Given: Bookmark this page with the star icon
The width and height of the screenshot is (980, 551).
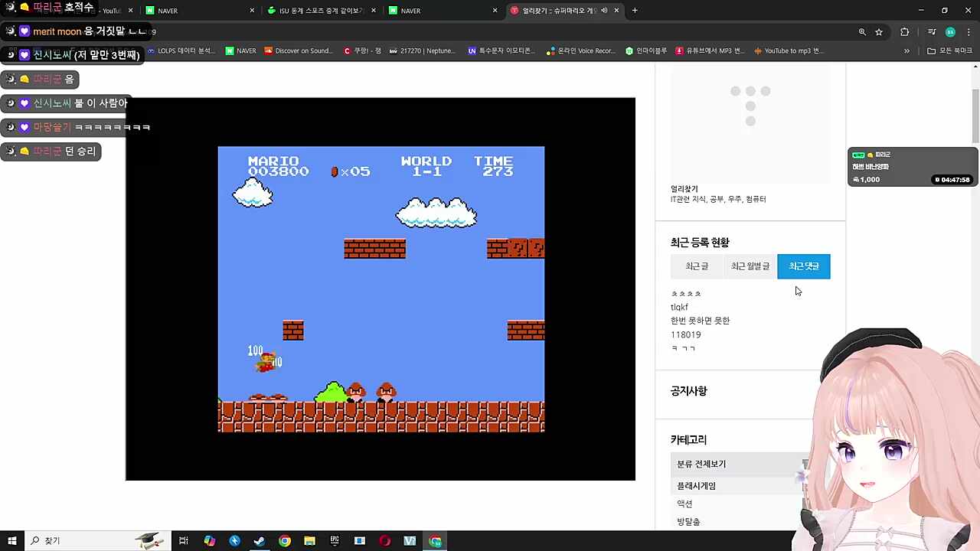Looking at the screenshot, I should point(879,31).
